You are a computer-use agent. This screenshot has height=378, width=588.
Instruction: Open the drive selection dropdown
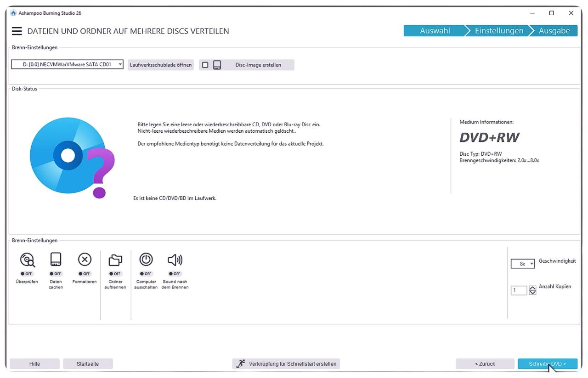68,65
